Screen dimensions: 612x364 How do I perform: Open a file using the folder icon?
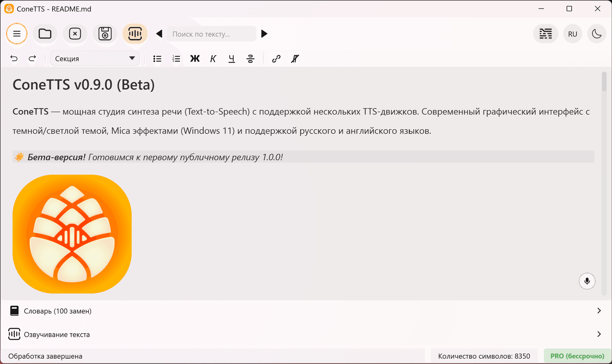[45, 33]
